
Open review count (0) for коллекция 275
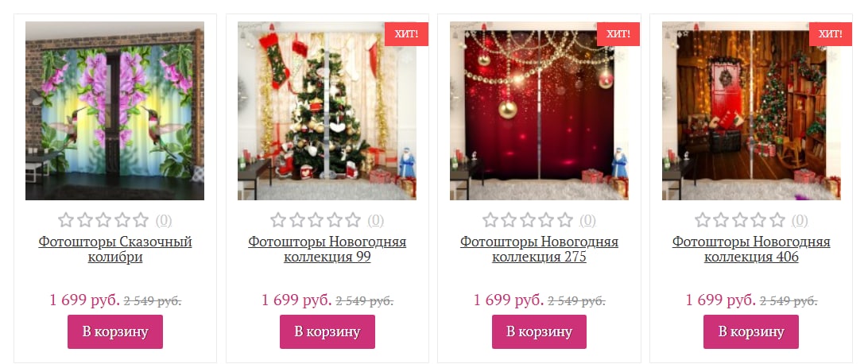pos(587,221)
